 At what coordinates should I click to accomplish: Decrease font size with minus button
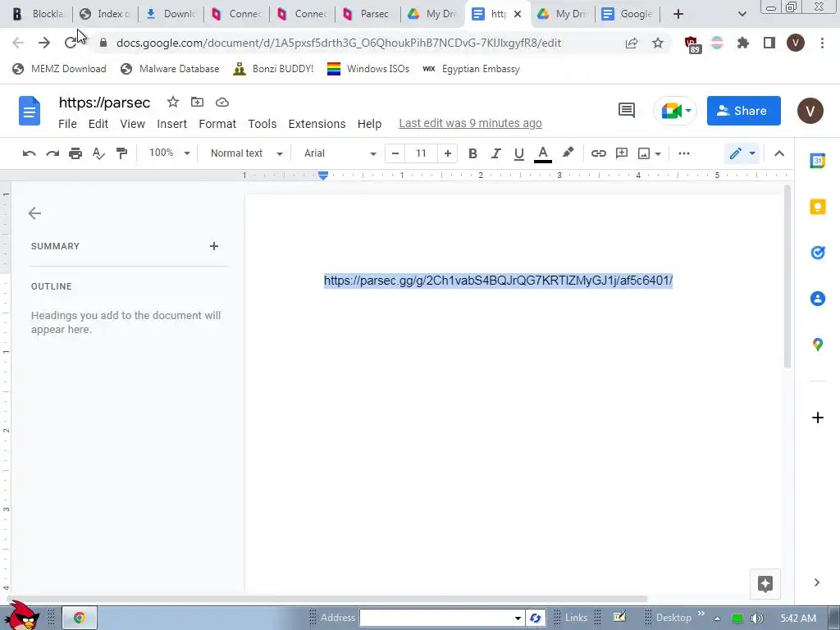[x=395, y=153]
